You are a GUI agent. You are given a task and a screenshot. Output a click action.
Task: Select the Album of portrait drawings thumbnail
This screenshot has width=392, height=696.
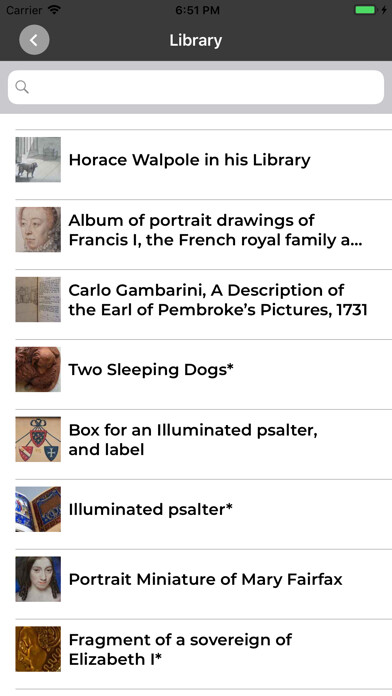[38, 229]
